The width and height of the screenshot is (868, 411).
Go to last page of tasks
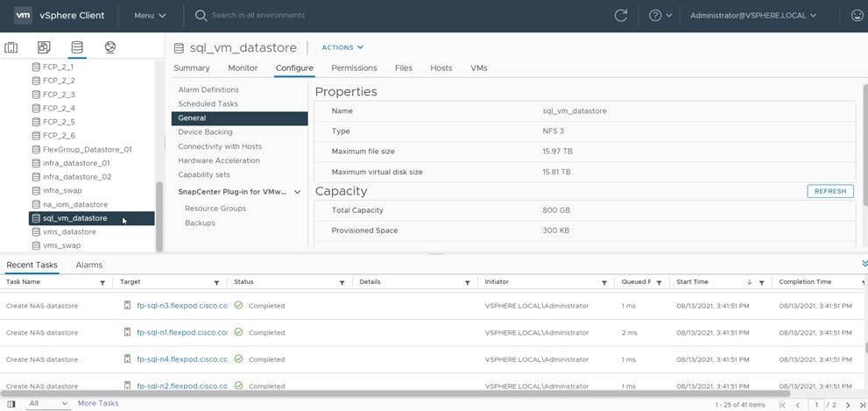861,405
